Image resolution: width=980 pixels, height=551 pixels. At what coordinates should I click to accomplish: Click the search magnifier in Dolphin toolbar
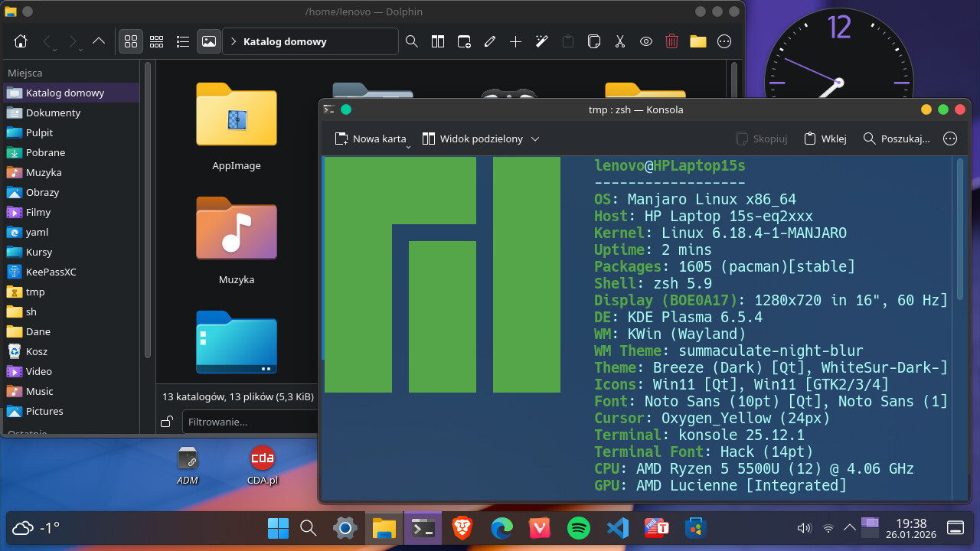coord(412,41)
